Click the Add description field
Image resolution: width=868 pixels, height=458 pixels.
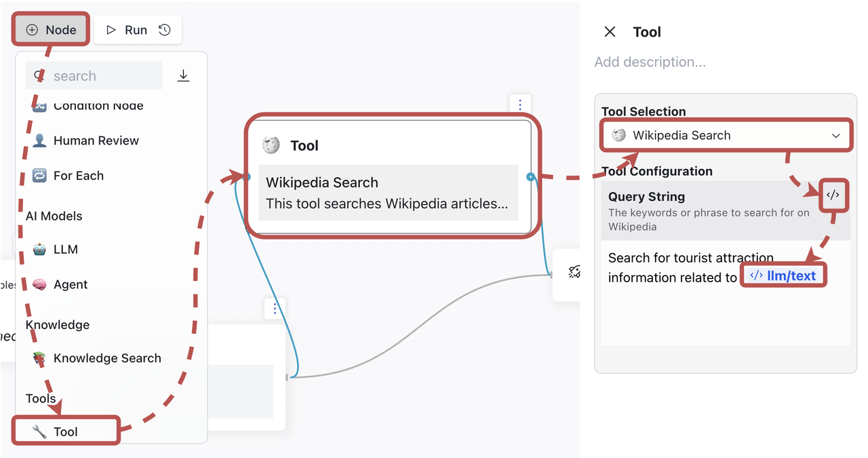coord(650,62)
